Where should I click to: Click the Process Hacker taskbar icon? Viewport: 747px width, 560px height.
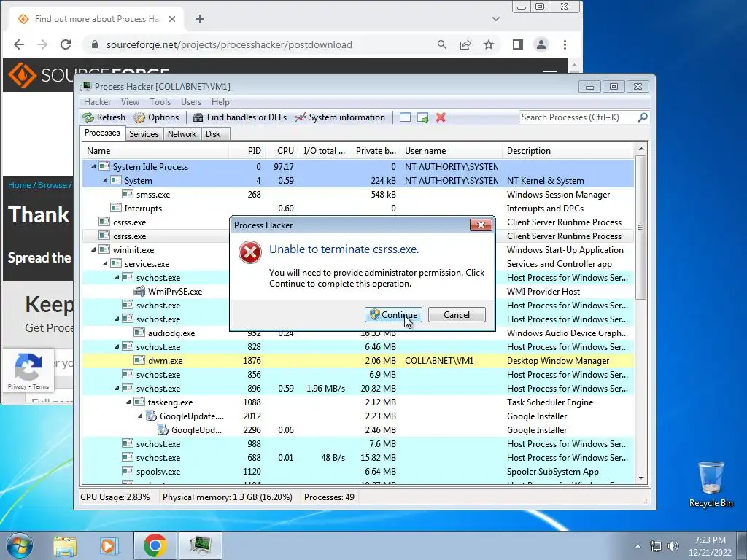[x=200, y=545]
